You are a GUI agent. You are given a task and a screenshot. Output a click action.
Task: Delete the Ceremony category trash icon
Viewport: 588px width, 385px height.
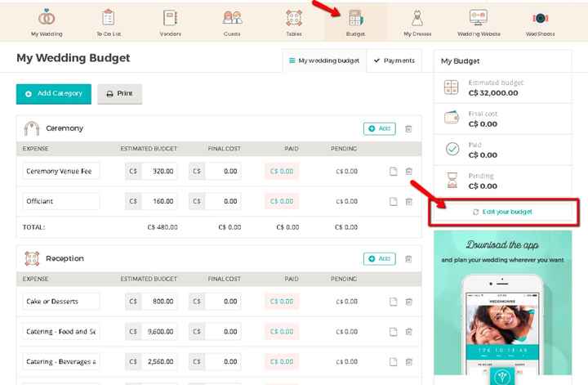[408, 129]
